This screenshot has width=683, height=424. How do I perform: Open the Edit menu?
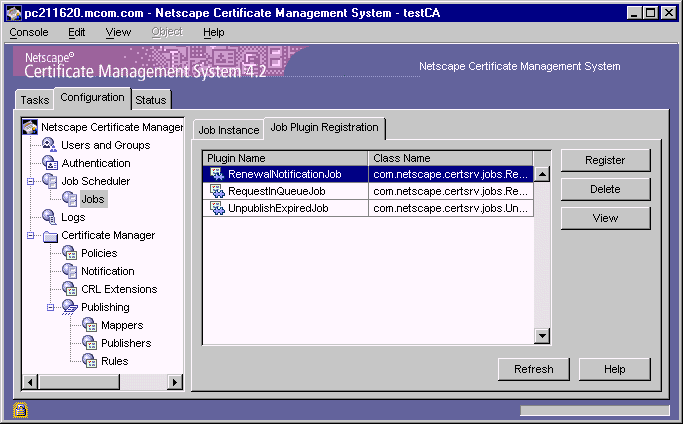coord(77,32)
